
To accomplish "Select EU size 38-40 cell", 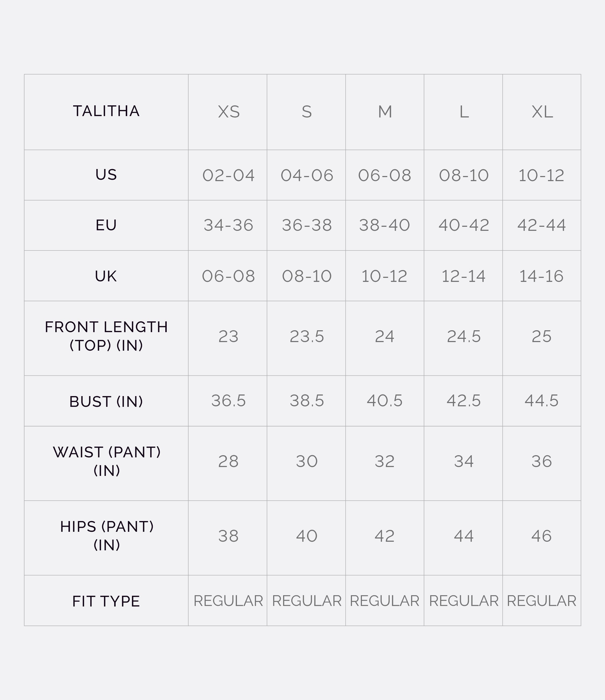I will [x=385, y=225].
